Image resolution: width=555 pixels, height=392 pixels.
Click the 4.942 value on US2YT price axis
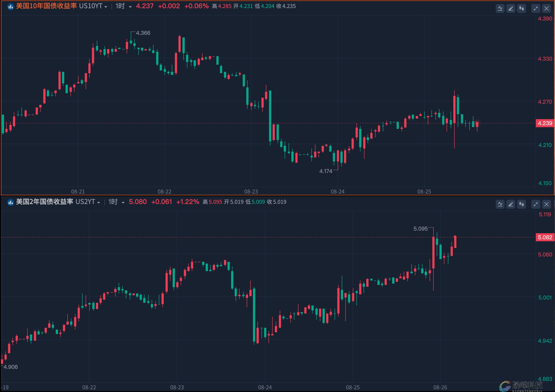[545, 341]
